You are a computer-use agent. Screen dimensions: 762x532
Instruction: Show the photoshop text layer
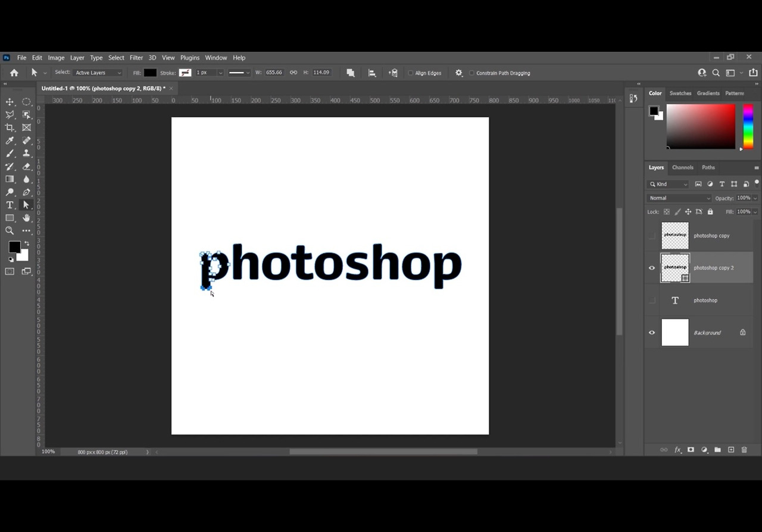[652, 301]
